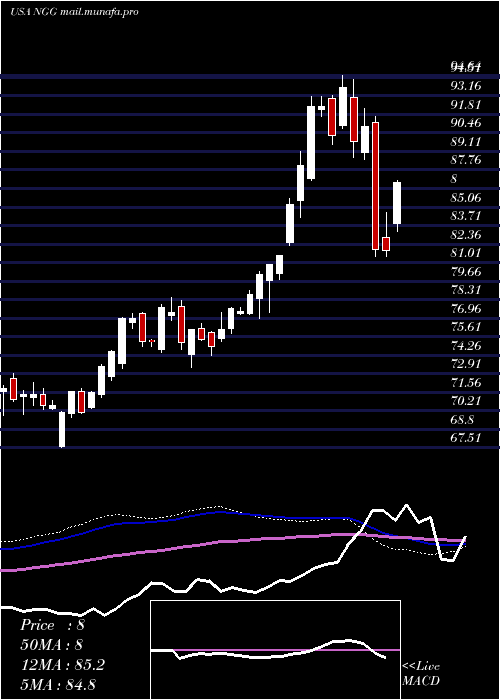Click the 75.61 price axis label

click(466, 327)
